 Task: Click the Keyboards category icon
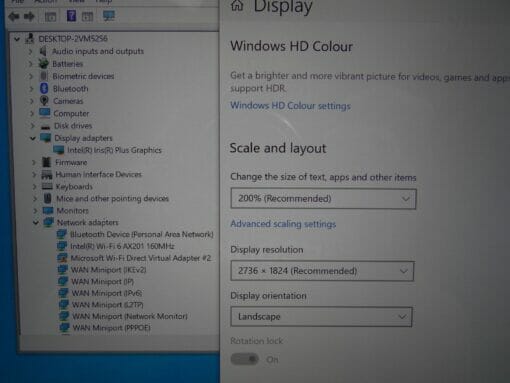click(x=47, y=186)
